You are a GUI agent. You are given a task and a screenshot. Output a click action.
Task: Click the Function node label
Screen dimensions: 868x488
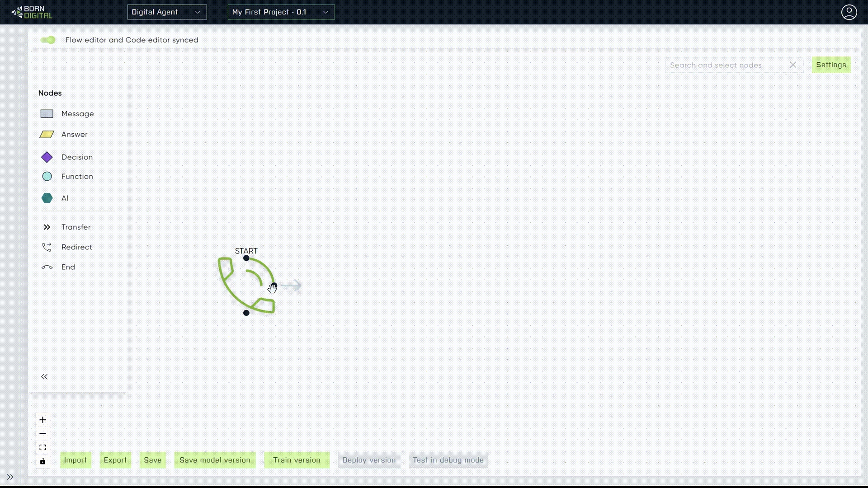(x=77, y=177)
